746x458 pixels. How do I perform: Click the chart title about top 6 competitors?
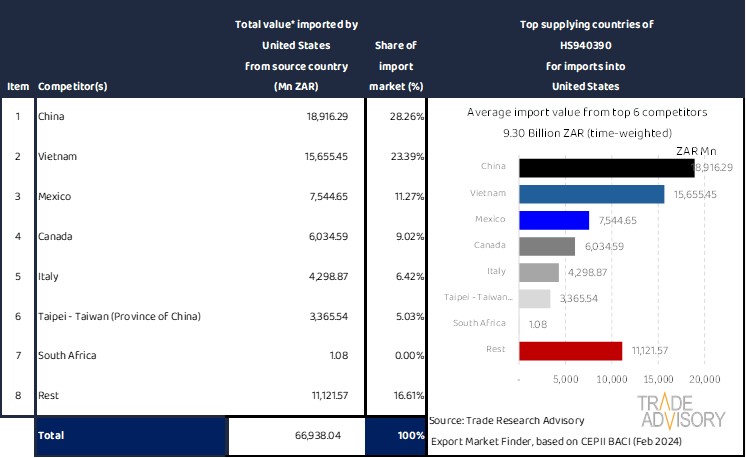[x=584, y=113]
